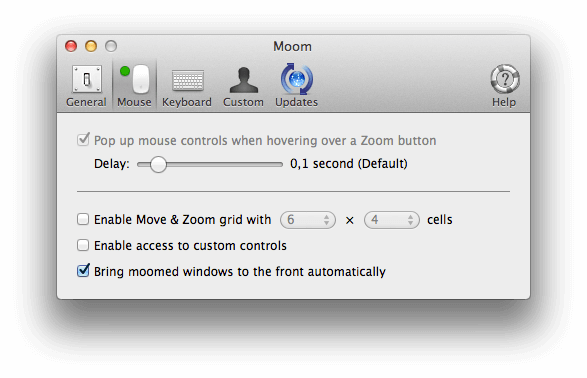The image size is (587, 378).
Task: Click the Keyboard tab label
Action: [187, 102]
